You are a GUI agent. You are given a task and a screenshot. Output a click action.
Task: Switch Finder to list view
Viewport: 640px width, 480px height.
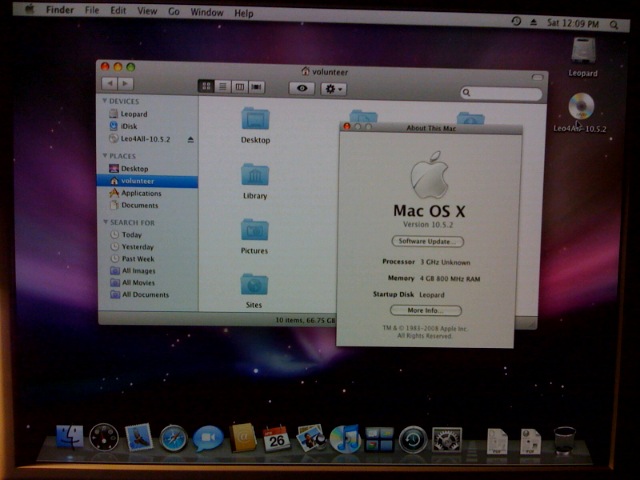[x=223, y=88]
